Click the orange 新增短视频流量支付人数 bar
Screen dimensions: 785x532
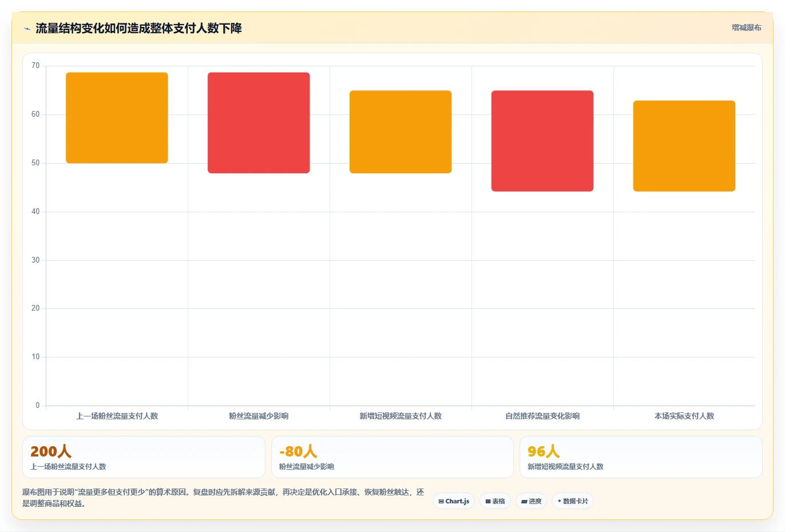401,132
